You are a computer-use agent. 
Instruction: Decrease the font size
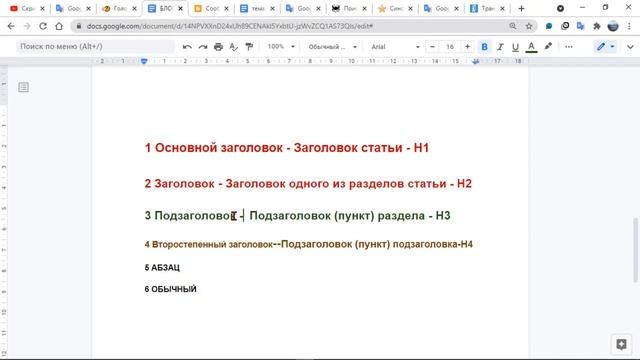coord(432,47)
